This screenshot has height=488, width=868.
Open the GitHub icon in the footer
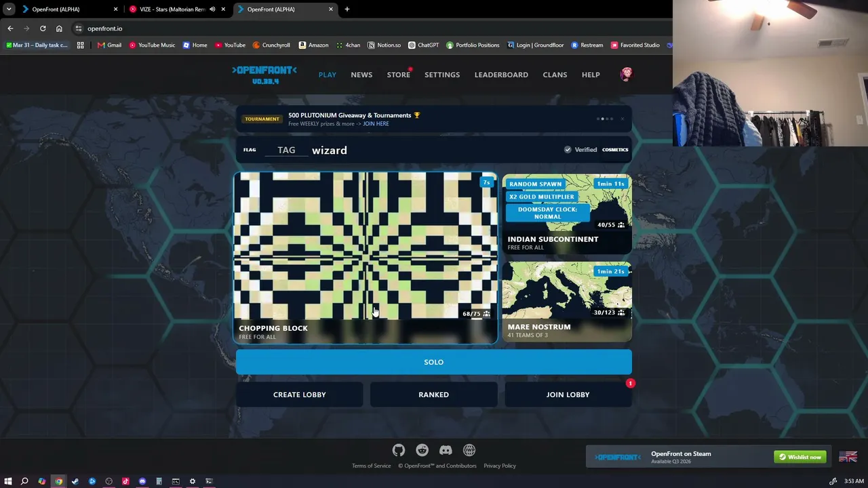coord(399,450)
